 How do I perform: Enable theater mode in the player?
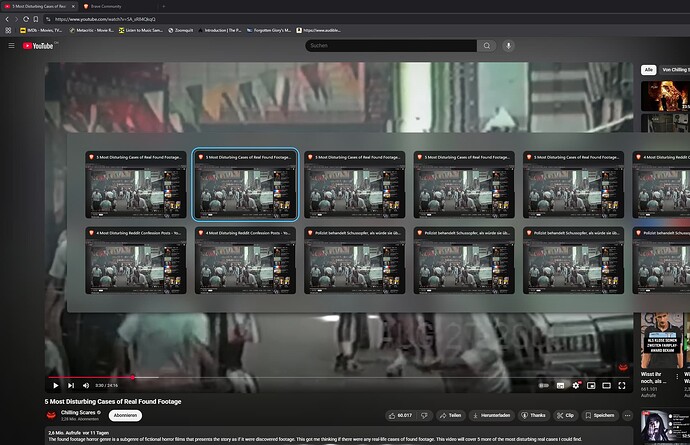[x=606, y=386]
